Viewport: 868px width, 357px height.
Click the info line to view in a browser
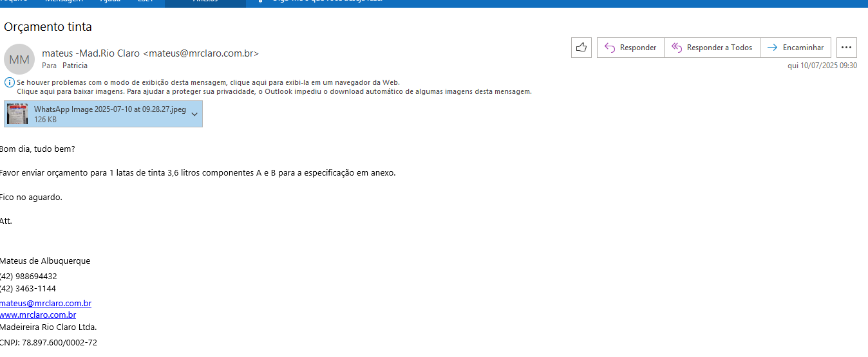pos(208,82)
